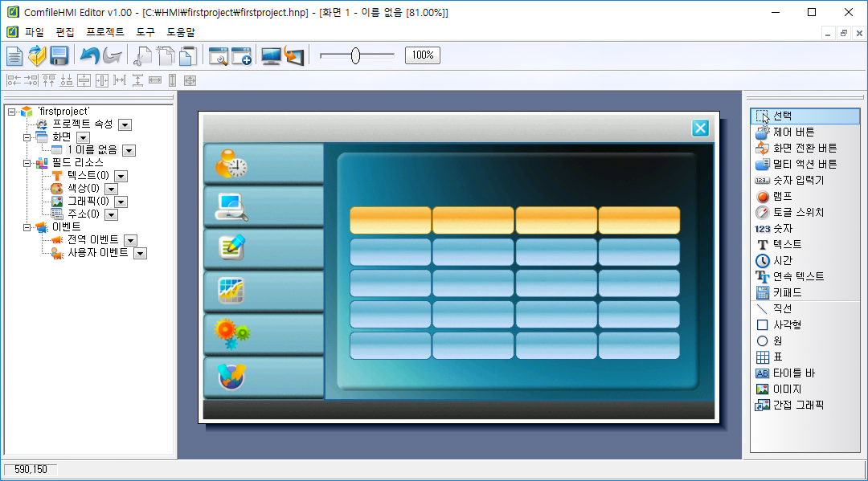Viewport: 868px width, 481px height.
Task: Select the 램프 (lamp) tool
Action: [x=782, y=196]
